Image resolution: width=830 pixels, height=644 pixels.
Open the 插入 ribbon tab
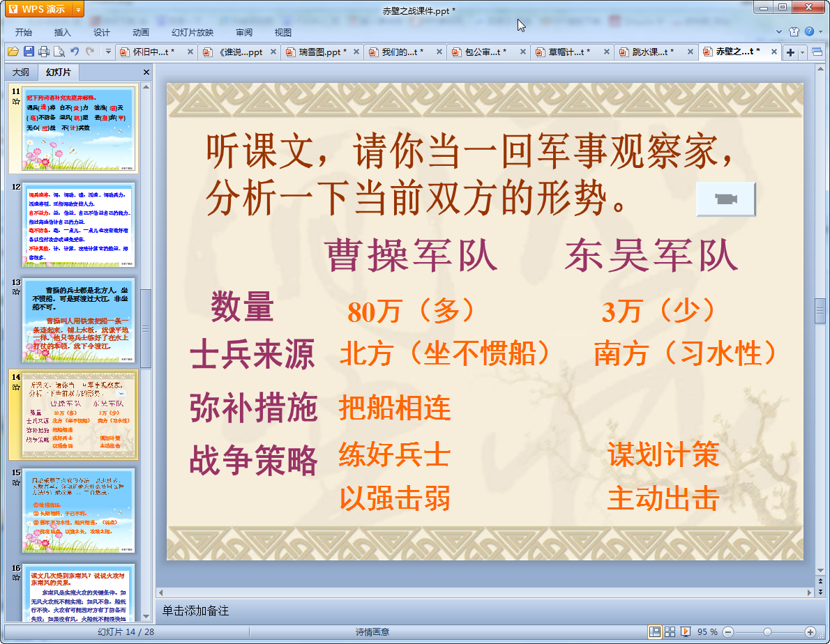click(62, 32)
